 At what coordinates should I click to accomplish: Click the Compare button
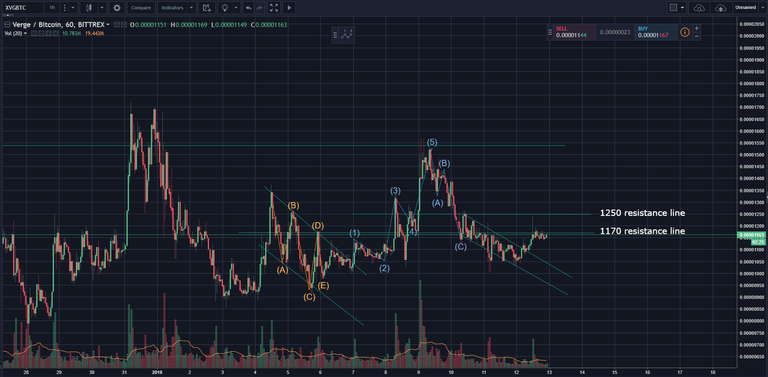[142, 8]
